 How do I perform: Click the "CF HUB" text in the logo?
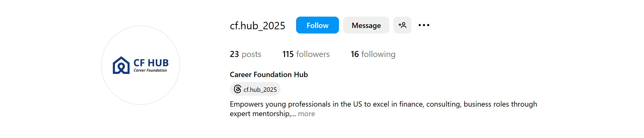point(151,63)
